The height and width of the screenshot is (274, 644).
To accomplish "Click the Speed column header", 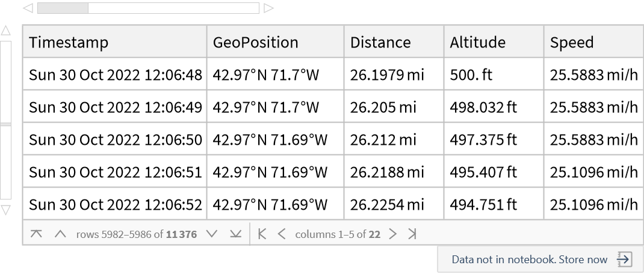I will pyautogui.click(x=572, y=43).
